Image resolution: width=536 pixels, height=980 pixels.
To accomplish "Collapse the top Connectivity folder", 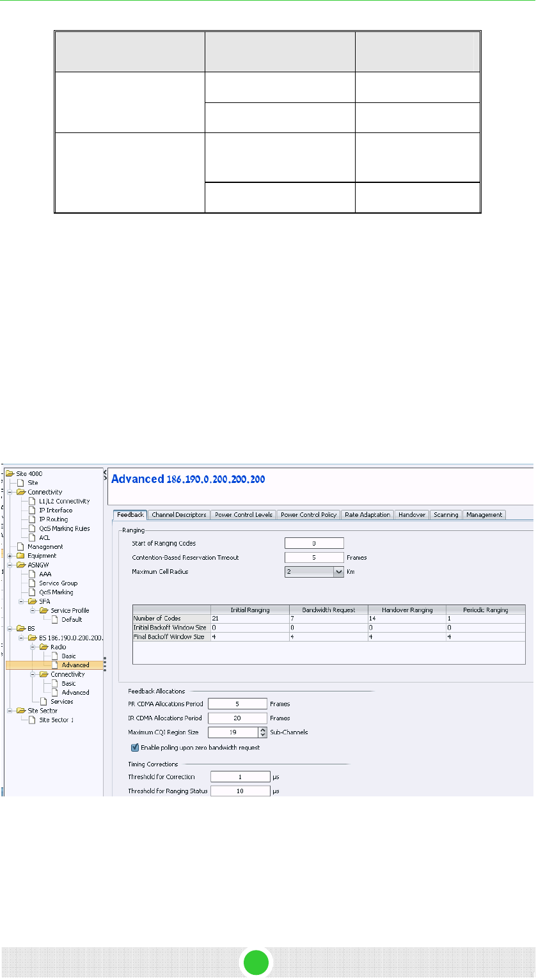I will click(x=9, y=492).
